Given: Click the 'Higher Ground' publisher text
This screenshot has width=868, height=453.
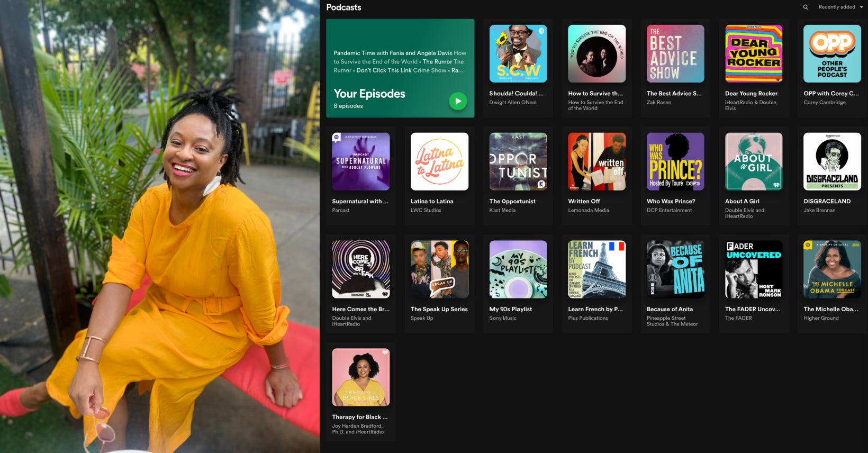Looking at the screenshot, I should (x=821, y=319).
